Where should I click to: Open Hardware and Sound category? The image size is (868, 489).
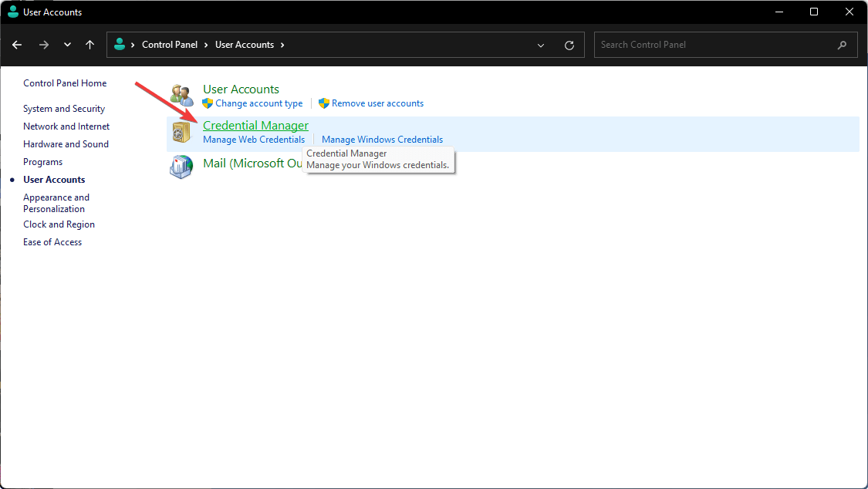click(66, 143)
